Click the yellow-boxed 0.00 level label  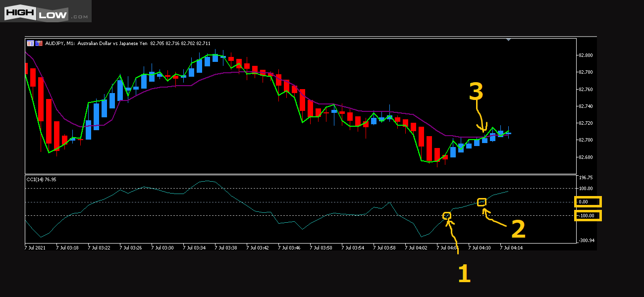(x=588, y=202)
